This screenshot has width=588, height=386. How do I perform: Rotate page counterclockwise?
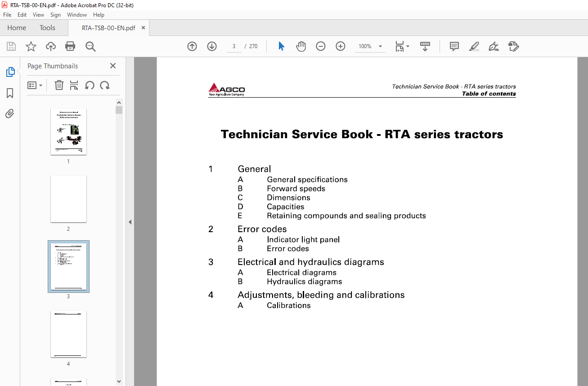(90, 85)
